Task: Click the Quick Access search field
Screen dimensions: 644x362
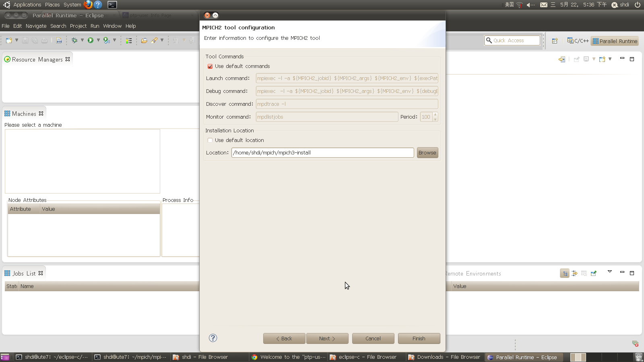Action: (512, 41)
